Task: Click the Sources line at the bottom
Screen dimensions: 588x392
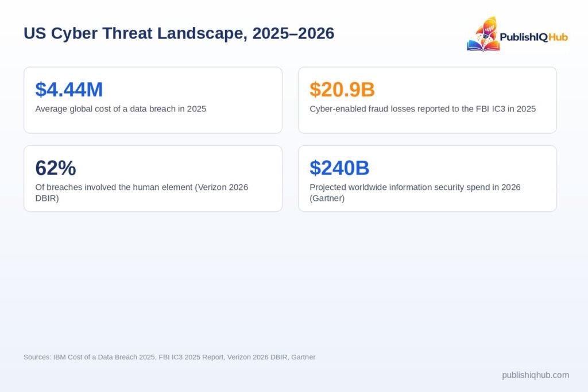Action: tap(169, 357)
